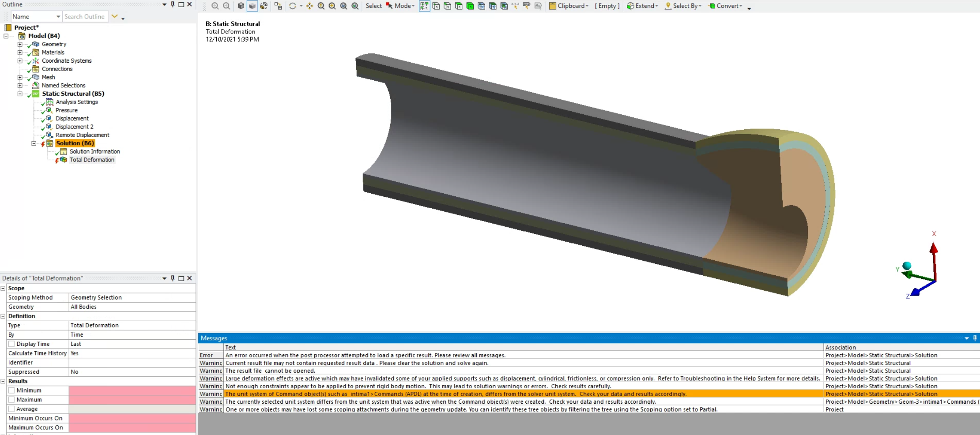The width and height of the screenshot is (980, 435).
Task: Open the Mode dropdown in toolbar
Action: pos(404,6)
